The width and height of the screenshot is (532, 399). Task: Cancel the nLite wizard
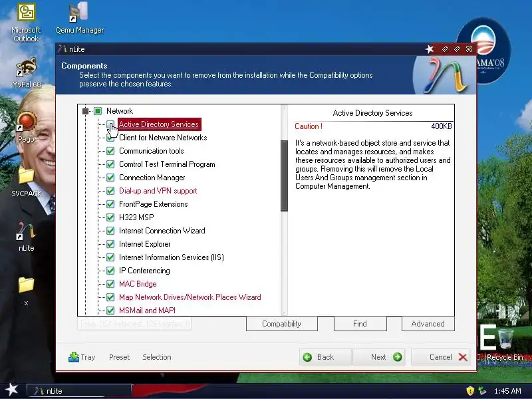(x=440, y=357)
